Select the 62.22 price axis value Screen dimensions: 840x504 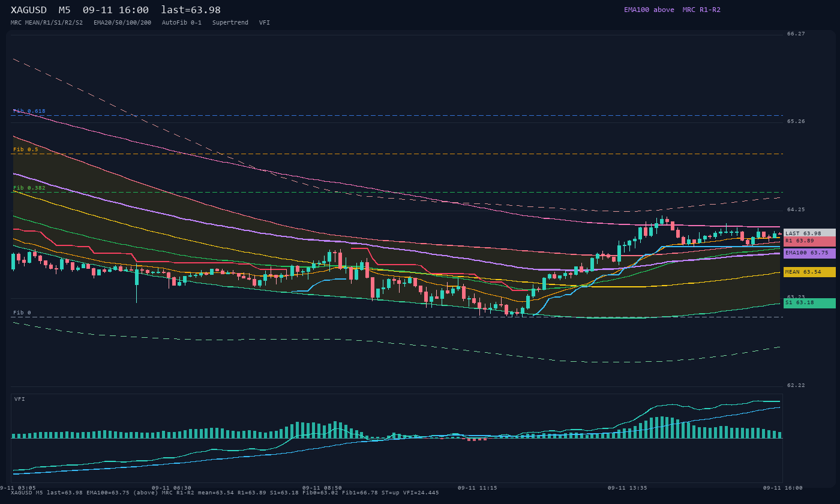tap(796, 386)
